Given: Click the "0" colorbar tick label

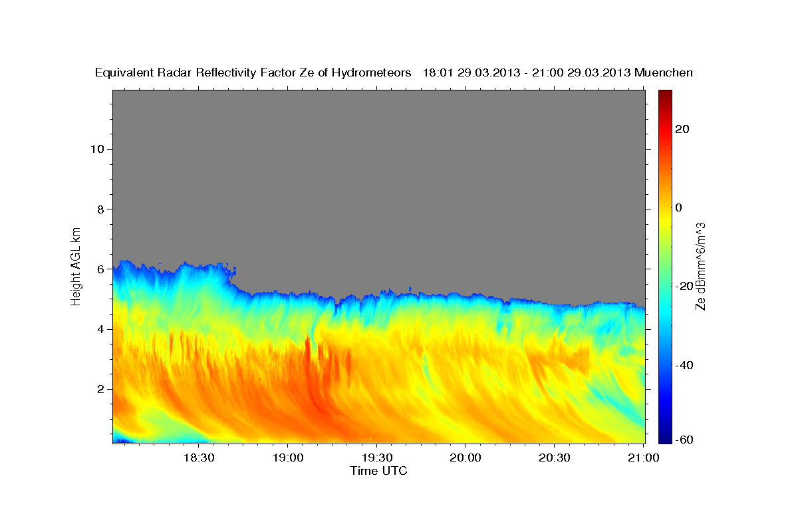Looking at the screenshot, I should tap(678, 207).
